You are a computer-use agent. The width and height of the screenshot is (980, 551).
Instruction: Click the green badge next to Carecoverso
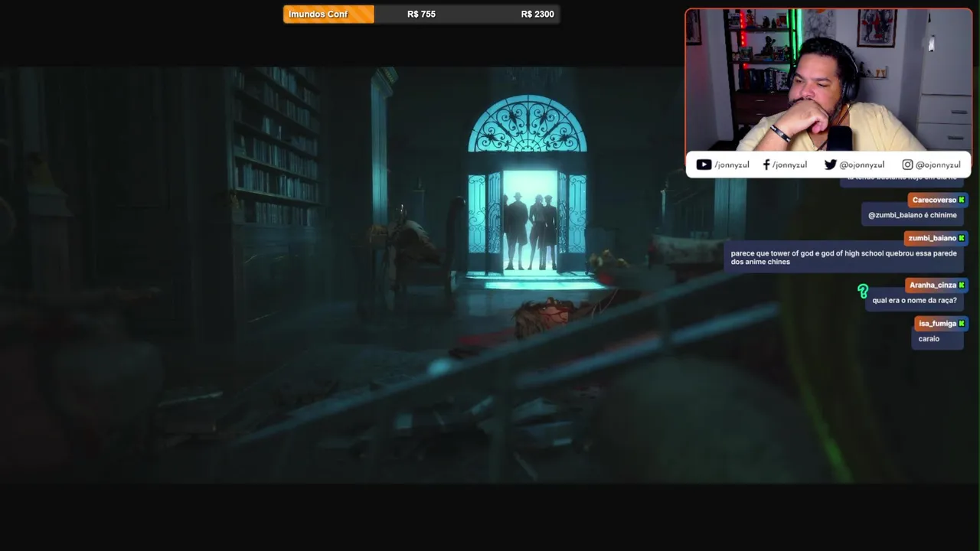(x=962, y=200)
